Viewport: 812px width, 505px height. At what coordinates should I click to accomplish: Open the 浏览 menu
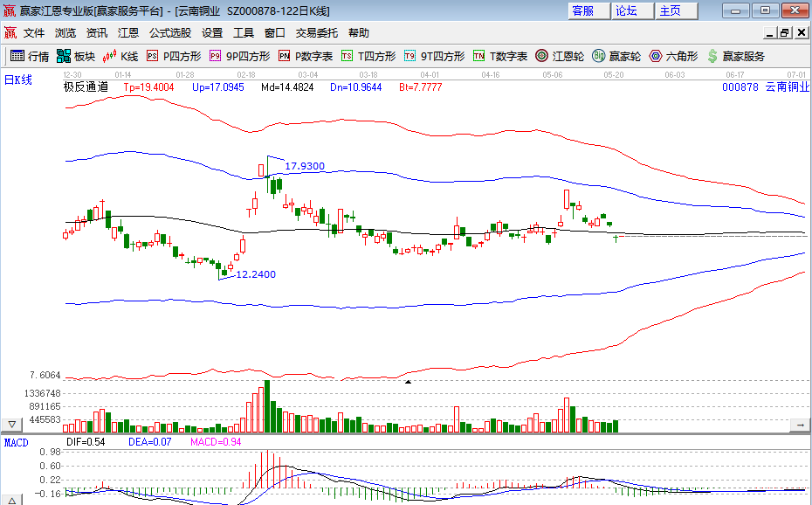tap(65, 33)
